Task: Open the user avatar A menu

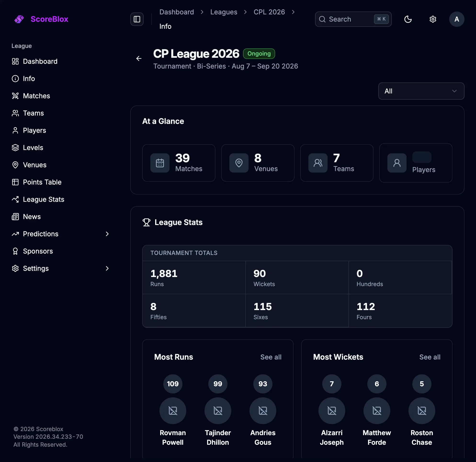Action: pos(457,19)
